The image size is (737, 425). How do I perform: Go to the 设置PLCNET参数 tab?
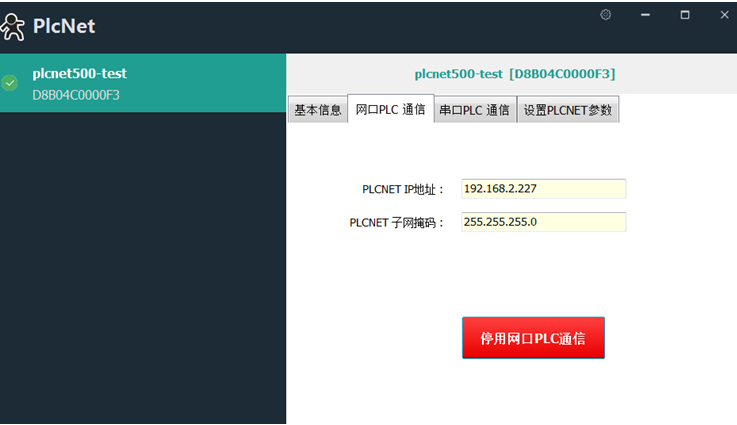point(568,110)
